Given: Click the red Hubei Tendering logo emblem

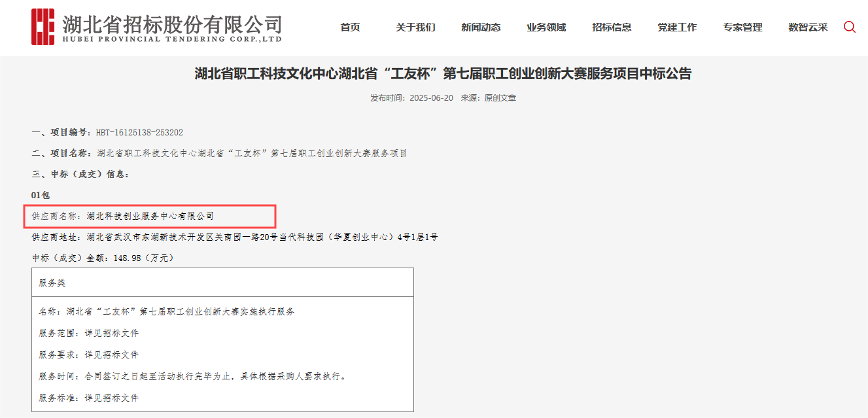Looking at the screenshot, I should [43, 27].
